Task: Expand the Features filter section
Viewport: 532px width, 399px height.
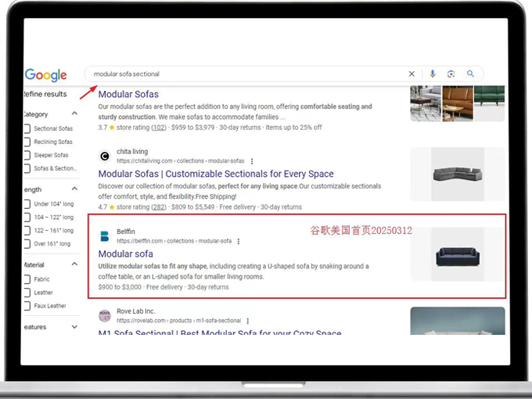Action: (x=74, y=327)
